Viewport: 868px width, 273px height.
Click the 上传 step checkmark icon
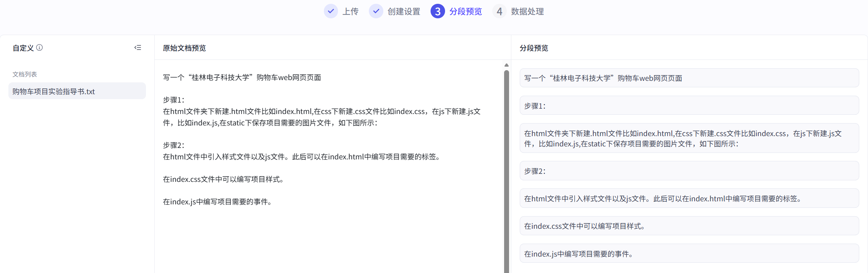pyautogui.click(x=331, y=11)
